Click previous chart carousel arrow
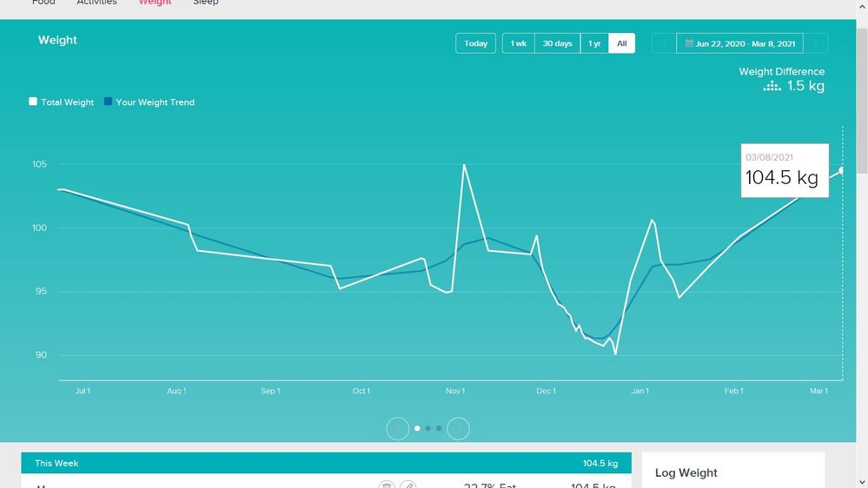The width and height of the screenshot is (868, 488). pos(398,428)
